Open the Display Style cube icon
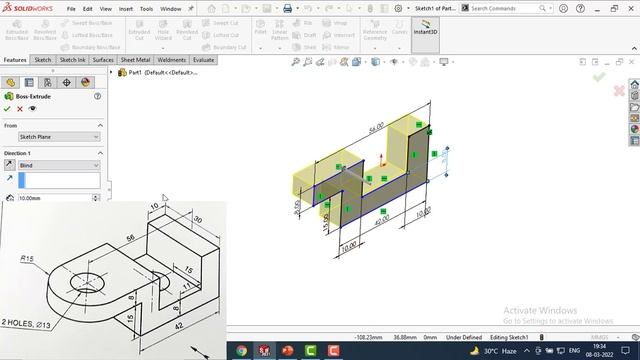Screen dimensions: 640x360 (375, 62)
